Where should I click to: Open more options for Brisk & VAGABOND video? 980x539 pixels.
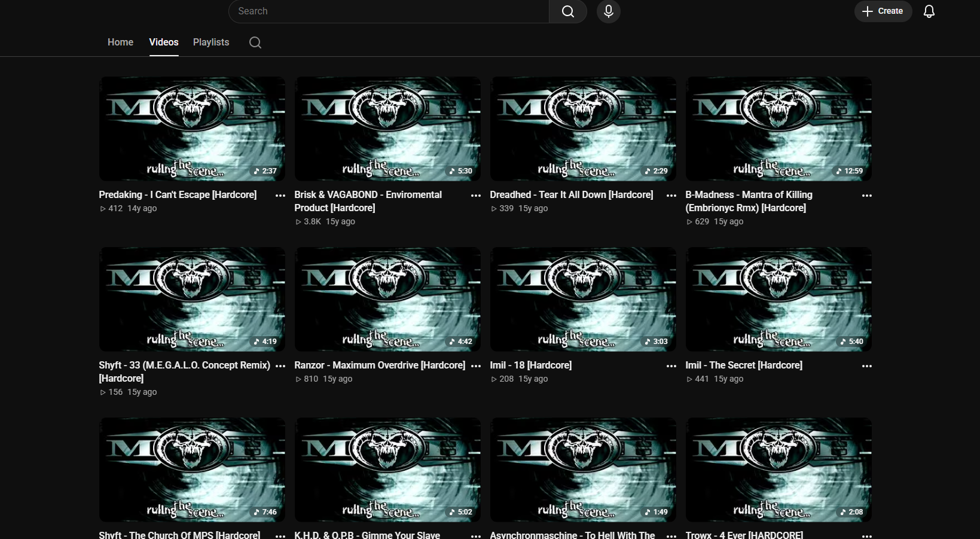pos(476,196)
